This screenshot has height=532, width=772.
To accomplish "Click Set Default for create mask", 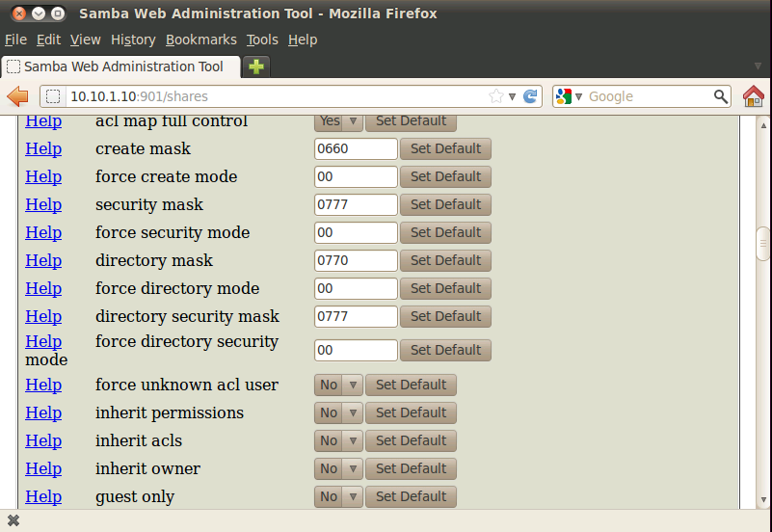I will [445, 148].
